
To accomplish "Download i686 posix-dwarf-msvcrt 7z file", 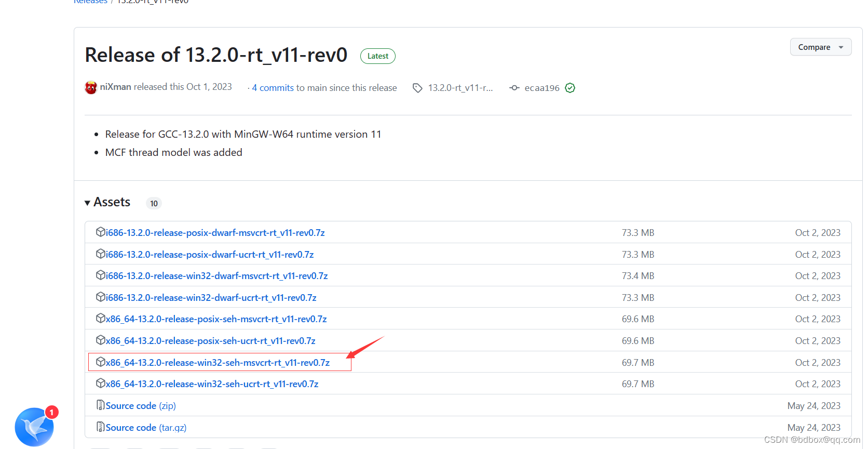I will point(215,233).
